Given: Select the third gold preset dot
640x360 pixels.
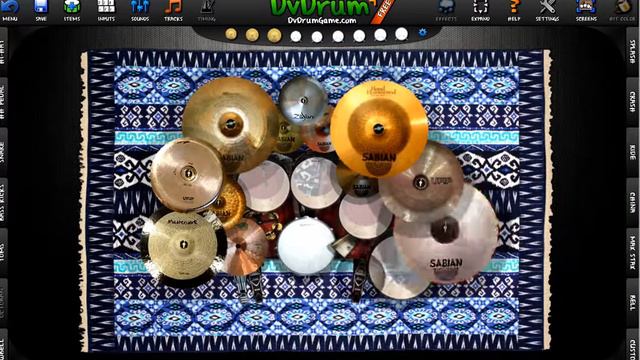Looking at the screenshot, I should click(274, 36).
